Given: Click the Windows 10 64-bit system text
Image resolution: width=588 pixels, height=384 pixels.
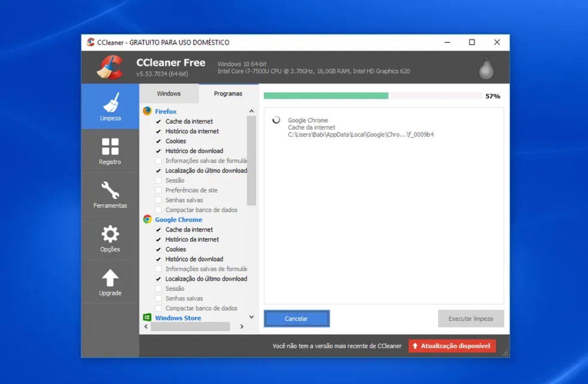Looking at the screenshot, I should 242,64.
